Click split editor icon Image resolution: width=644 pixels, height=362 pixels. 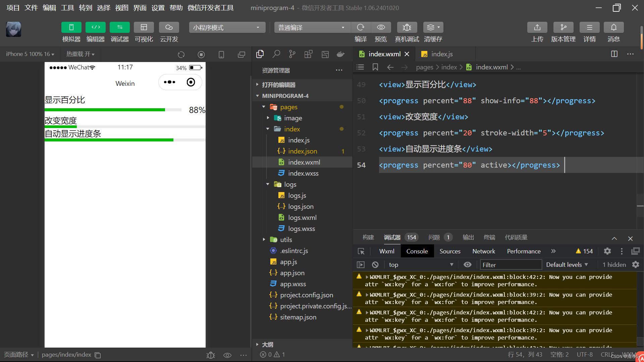614,54
